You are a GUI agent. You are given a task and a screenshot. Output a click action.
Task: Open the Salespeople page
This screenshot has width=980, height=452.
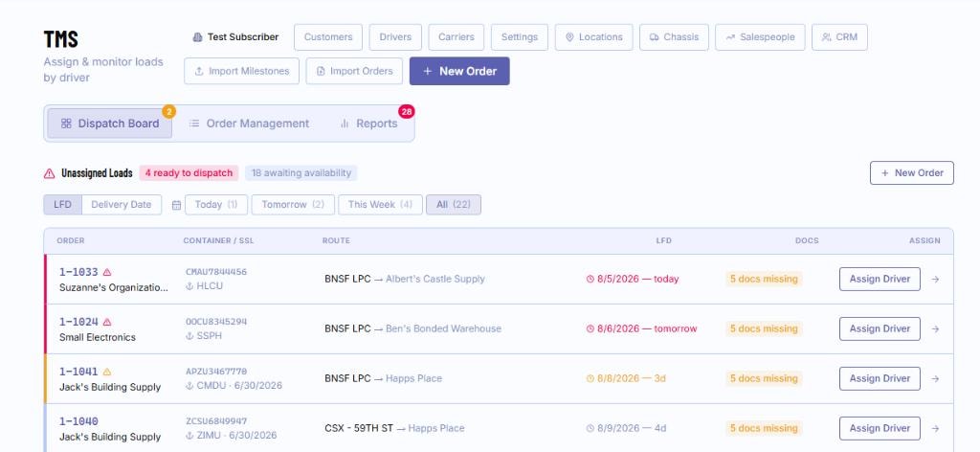click(760, 37)
